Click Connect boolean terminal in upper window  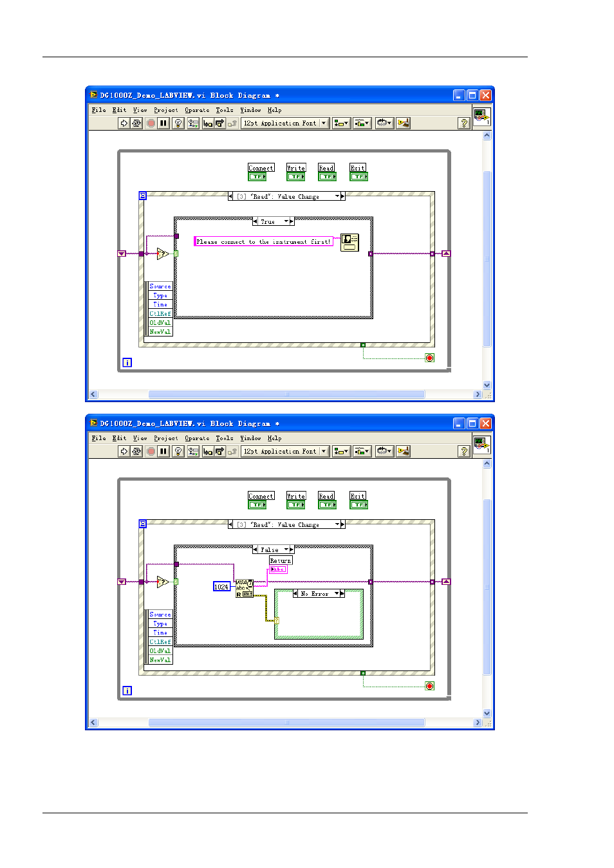[x=257, y=176]
